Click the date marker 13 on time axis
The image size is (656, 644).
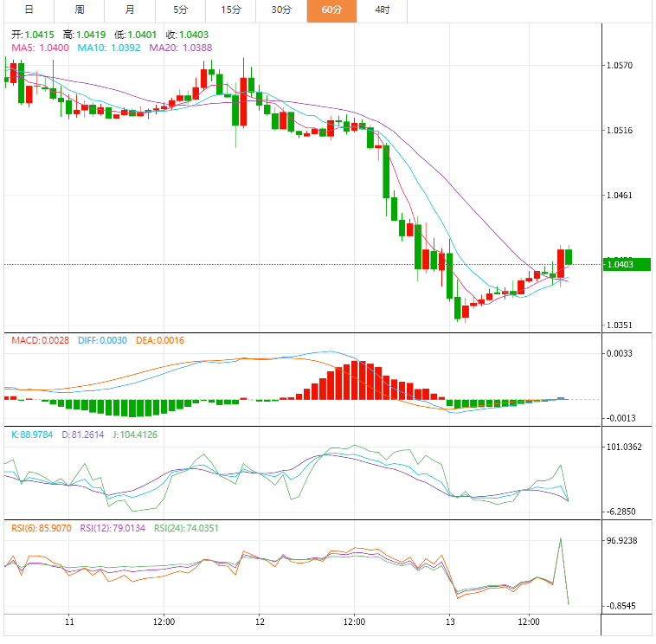(450, 622)
